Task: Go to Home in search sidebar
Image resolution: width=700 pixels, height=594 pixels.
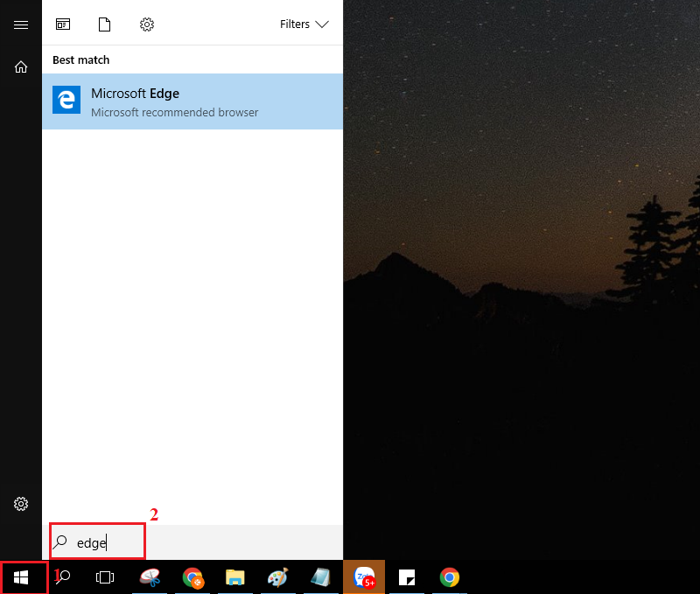Action: click(21, 66)
